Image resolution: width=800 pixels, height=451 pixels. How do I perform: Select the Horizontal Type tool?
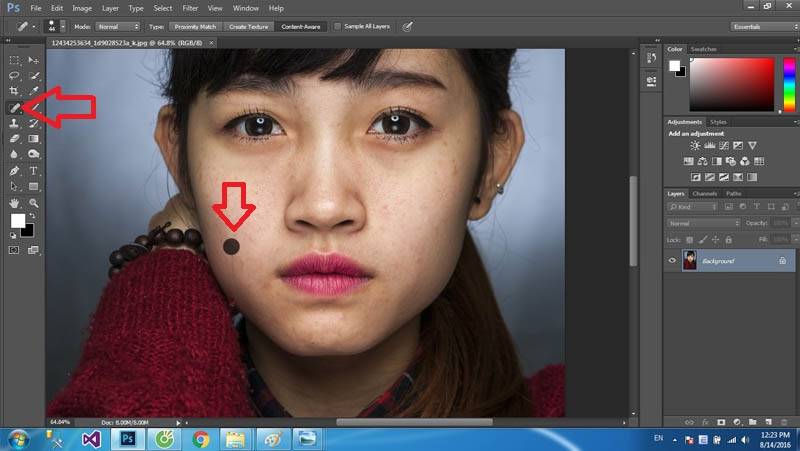pyautogui.click(x=34, y=170)
